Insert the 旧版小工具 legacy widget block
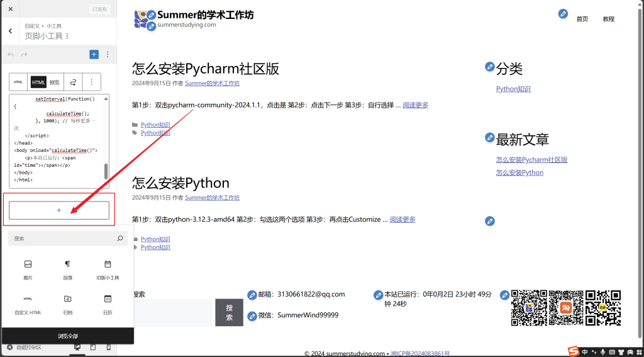Viewport: 644px width, 357px height. tap(108, 270)
